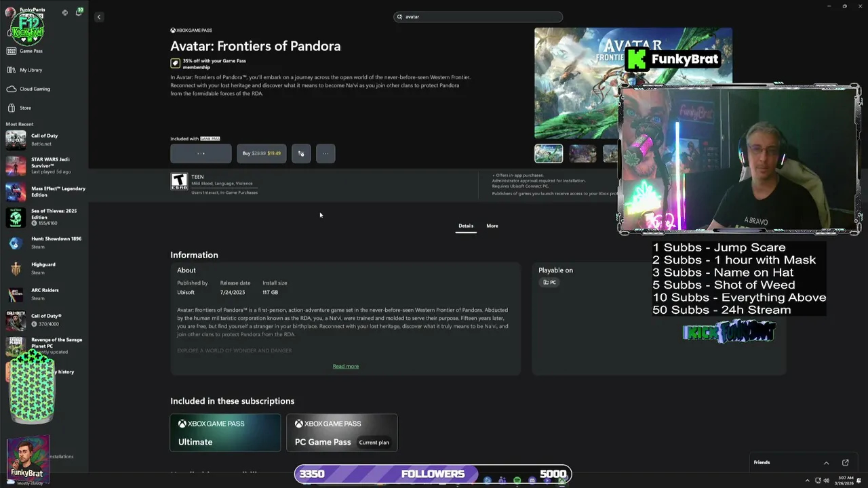Click the 35% off Game Pass tag icon

coord(175,63)
